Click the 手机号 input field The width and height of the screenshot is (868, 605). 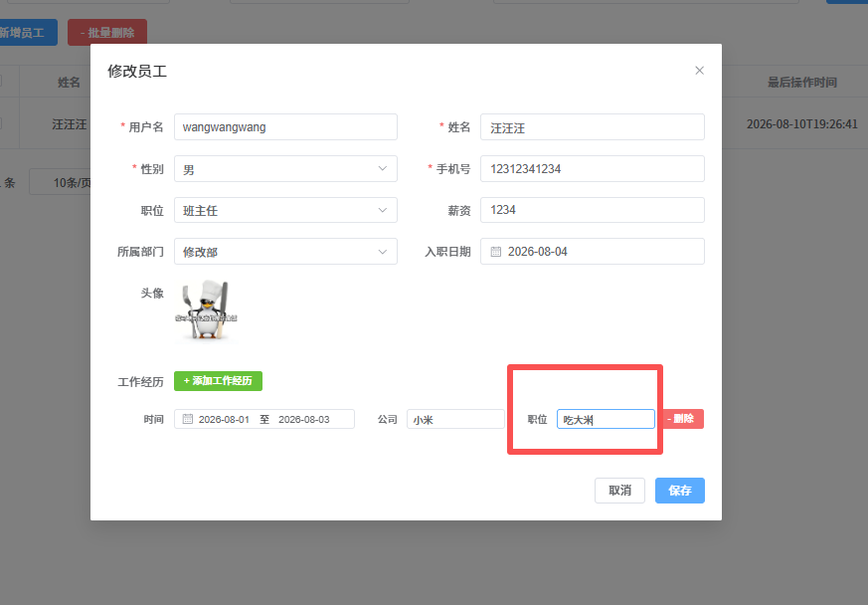pos(593,168)
